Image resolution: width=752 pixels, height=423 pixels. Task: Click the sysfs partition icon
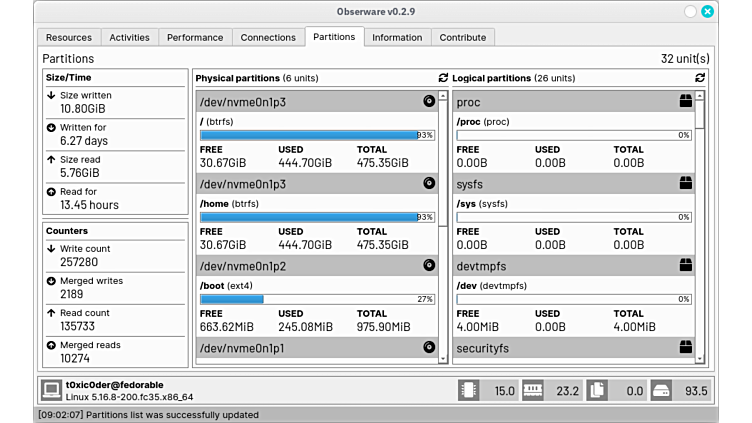coord(685,183)
